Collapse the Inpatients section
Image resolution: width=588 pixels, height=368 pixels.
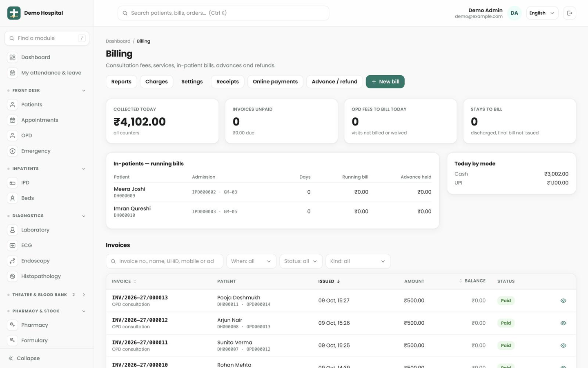pyautogui.click(x=84, y=168)
